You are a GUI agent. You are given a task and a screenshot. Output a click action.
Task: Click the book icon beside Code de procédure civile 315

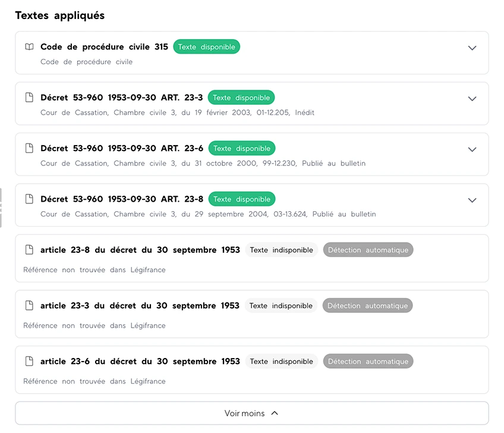(x=29, y=47)
